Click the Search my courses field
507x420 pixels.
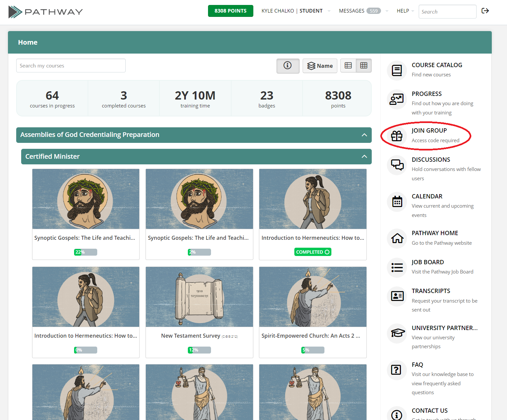(x=71, y=65)
